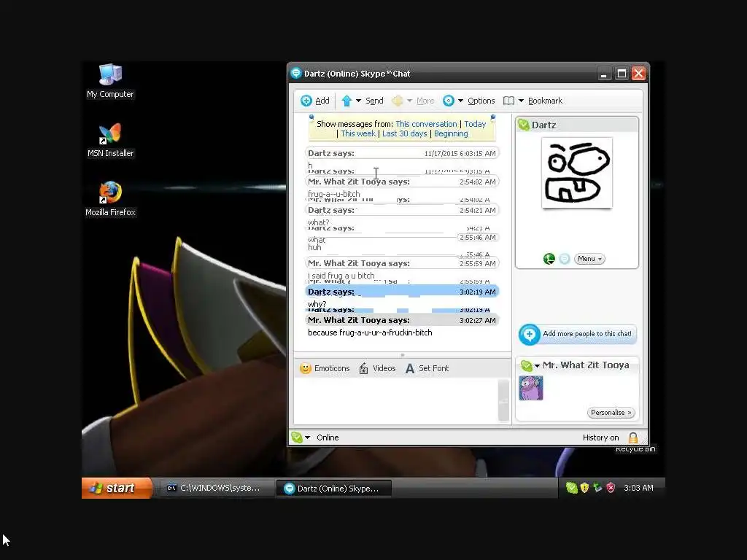
Task: Click the yellow security shield tray icon
Action: coord(584,488)
